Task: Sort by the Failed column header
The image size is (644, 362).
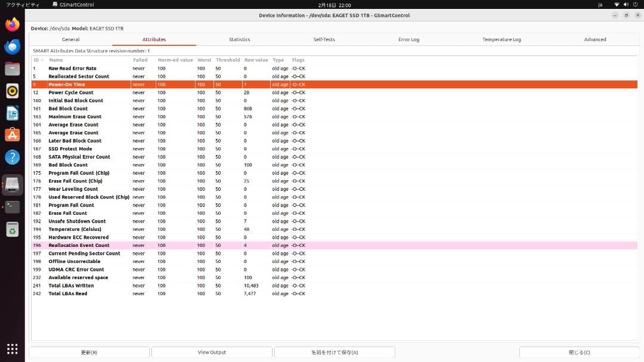Action: pyautogui.click(x=143, y=60)
